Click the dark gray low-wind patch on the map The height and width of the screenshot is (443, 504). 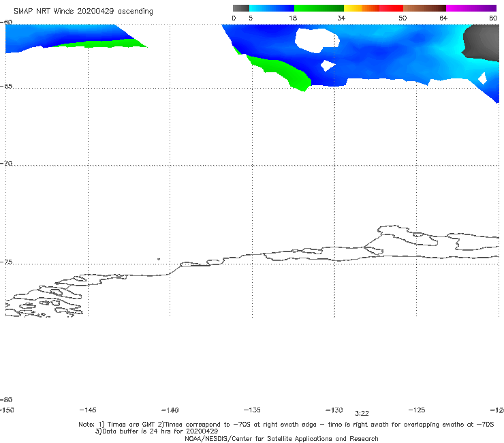point(482,42)
